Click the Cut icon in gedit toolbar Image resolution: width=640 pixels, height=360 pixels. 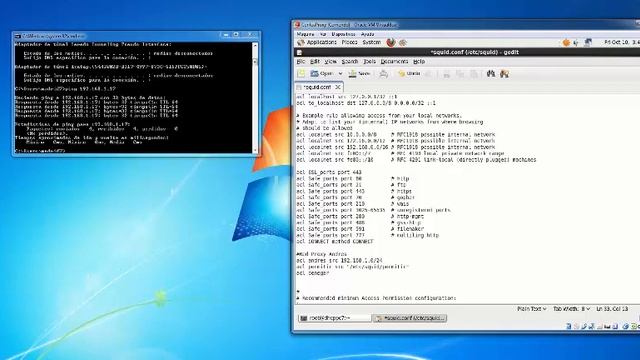click(x=447, y=74)
